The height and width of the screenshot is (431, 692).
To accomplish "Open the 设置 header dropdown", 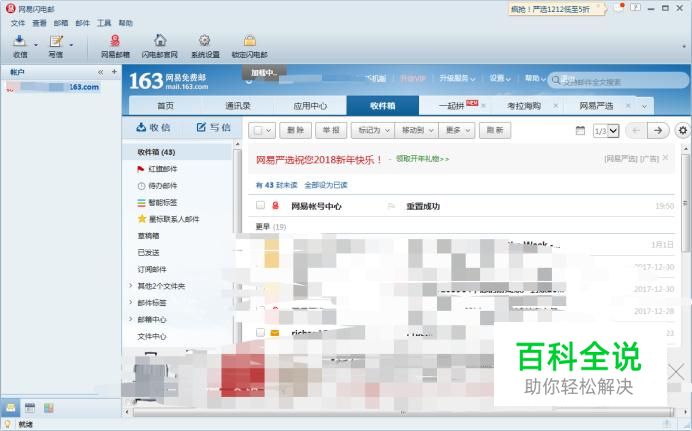I will (500, 79).
